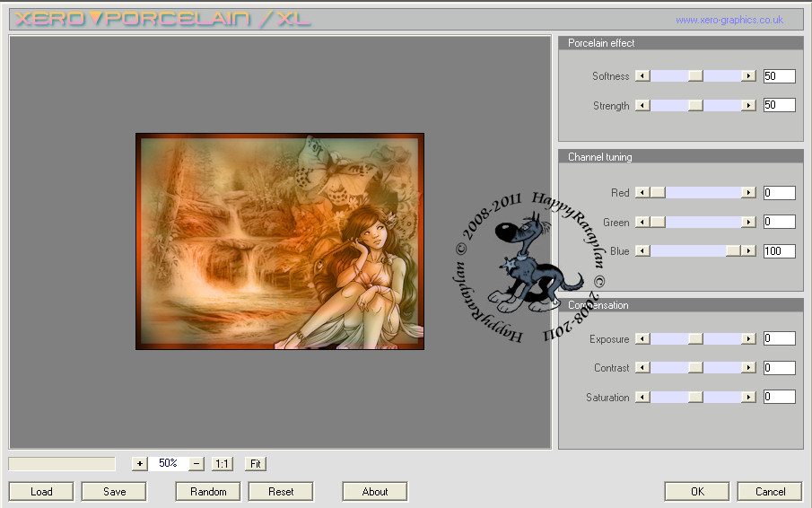Image resolution: width=812 pixels, height=508 pixels.
Task: Click the Red channel slider thumb
Action: [658, 193]
